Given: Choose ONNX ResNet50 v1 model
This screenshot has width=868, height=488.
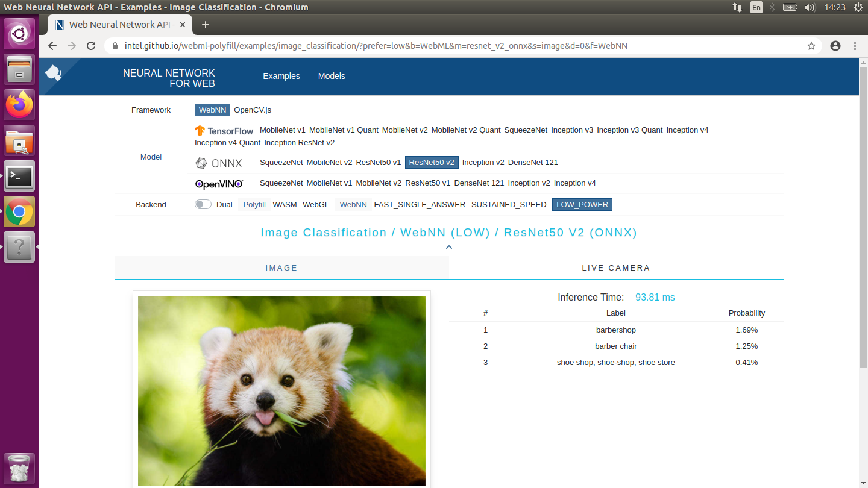Looking at the screenshot, I should [x=379, y=163].
